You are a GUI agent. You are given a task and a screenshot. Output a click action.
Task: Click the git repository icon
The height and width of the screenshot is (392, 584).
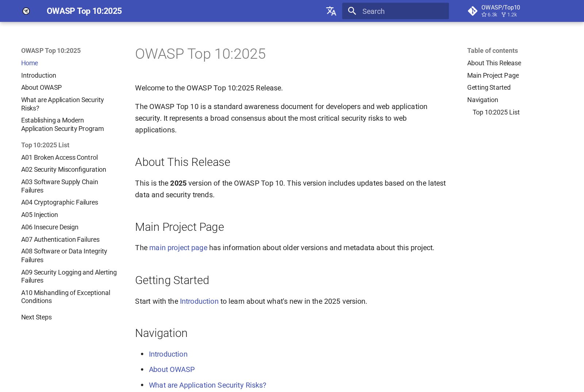(472, 11)
